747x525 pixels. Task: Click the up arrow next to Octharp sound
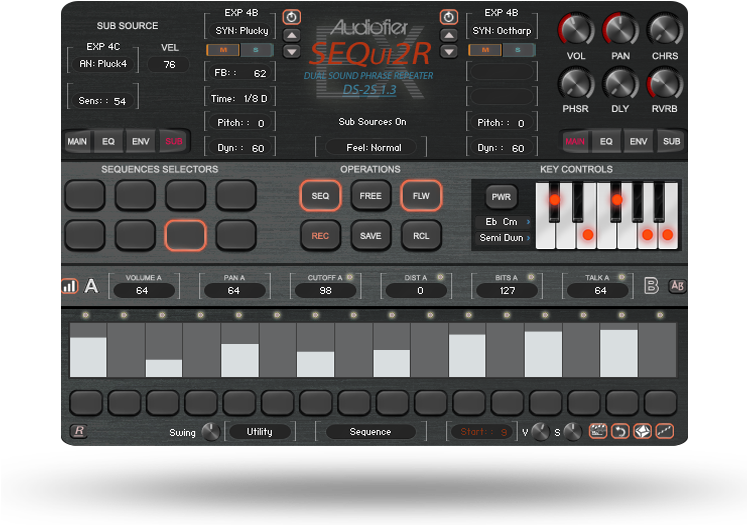click(448, 35)
